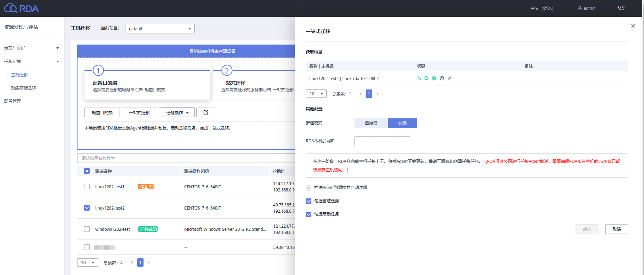Click the waveform monitor status icon
The width and height of the screenshot is (644, 275).
tap(442, 78)
